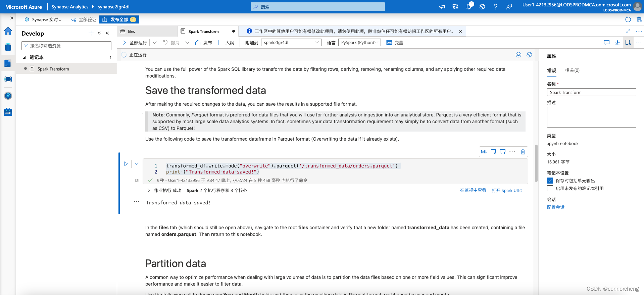Image resolution: width=644 pixels, height=295 pixels.
Task: Add a new Develop resource with plus
Action: click(91, 33)
